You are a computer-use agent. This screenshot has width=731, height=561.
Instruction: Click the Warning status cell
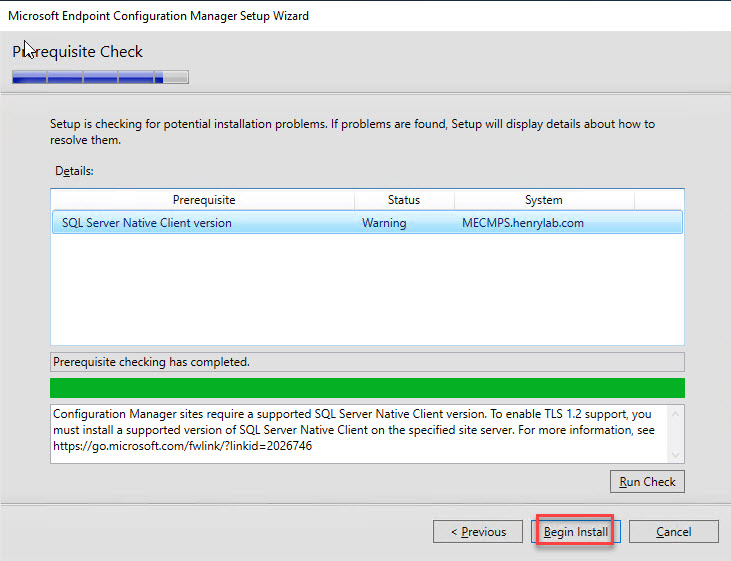click(384, 223)
